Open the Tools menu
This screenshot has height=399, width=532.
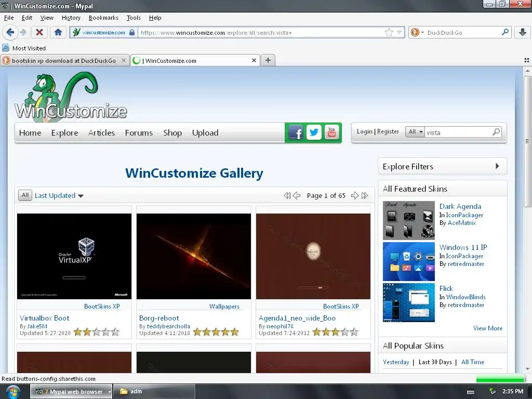134,18
